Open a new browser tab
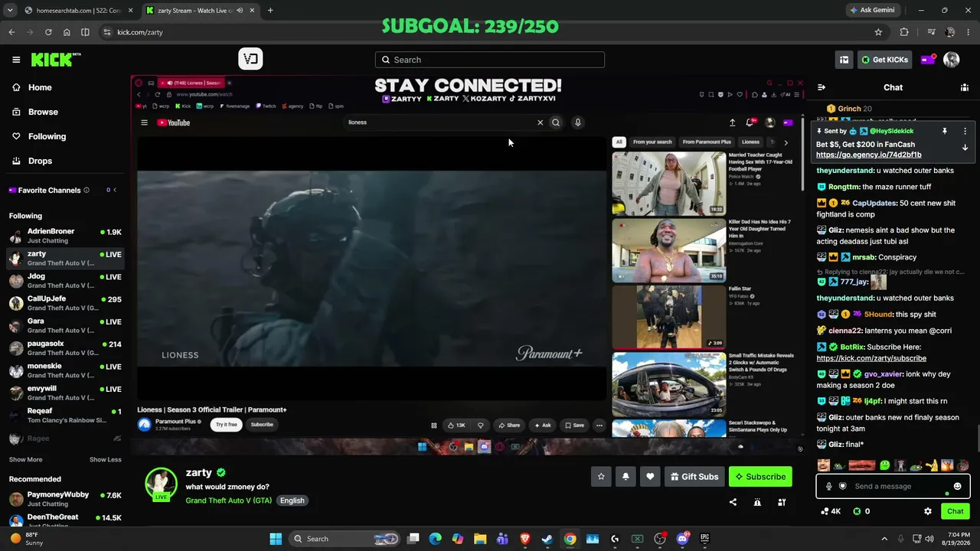 click(270, 11)
